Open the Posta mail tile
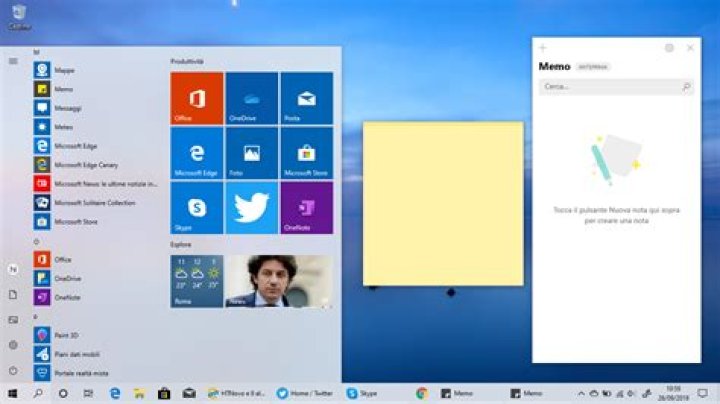The width and height of the screenshot is (720, 404). coord(307,98)
